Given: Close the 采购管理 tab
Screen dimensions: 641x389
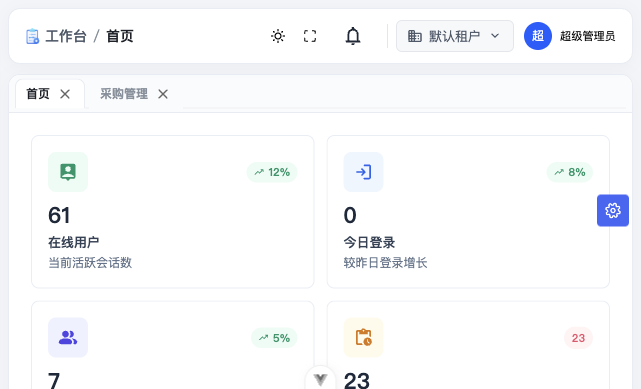Looking at the screenshot, I should [x=163, y=94].
